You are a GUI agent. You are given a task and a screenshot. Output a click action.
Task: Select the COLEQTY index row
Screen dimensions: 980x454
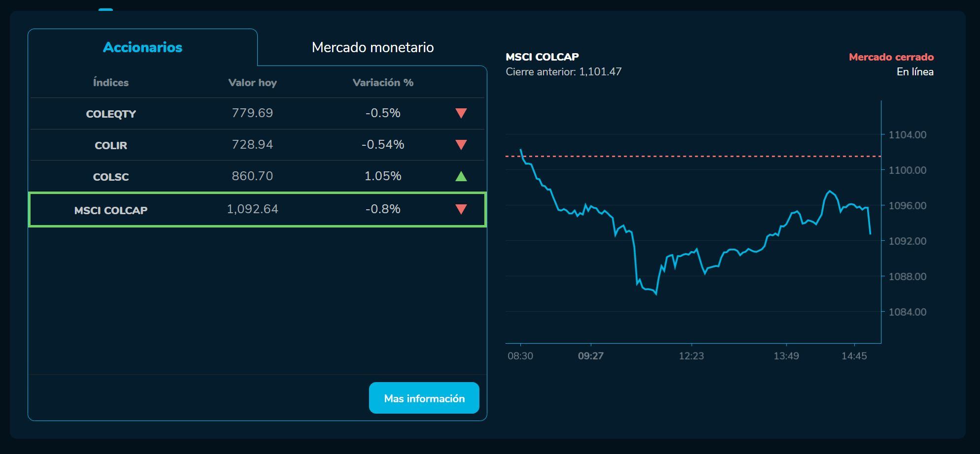[111, 114]
